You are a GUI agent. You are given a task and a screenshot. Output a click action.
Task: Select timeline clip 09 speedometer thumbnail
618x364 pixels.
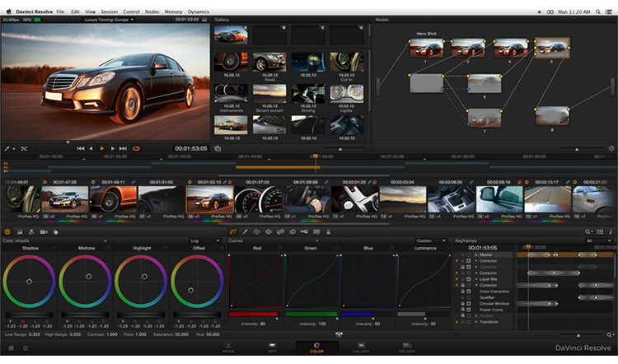tap(258, 200)
